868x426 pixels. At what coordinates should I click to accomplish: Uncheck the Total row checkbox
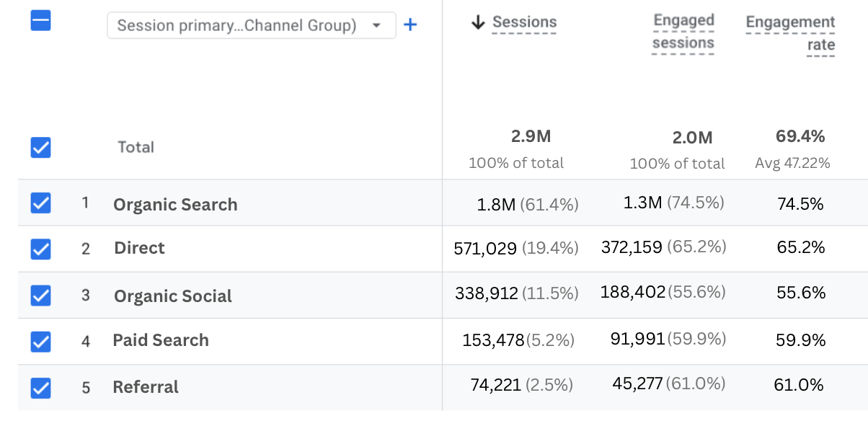coord(40,148)
